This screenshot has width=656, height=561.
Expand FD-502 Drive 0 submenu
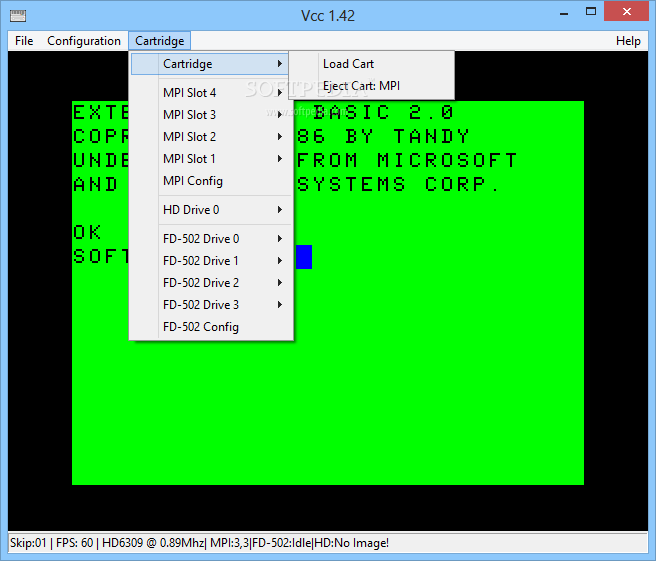(x=211, y=239)
